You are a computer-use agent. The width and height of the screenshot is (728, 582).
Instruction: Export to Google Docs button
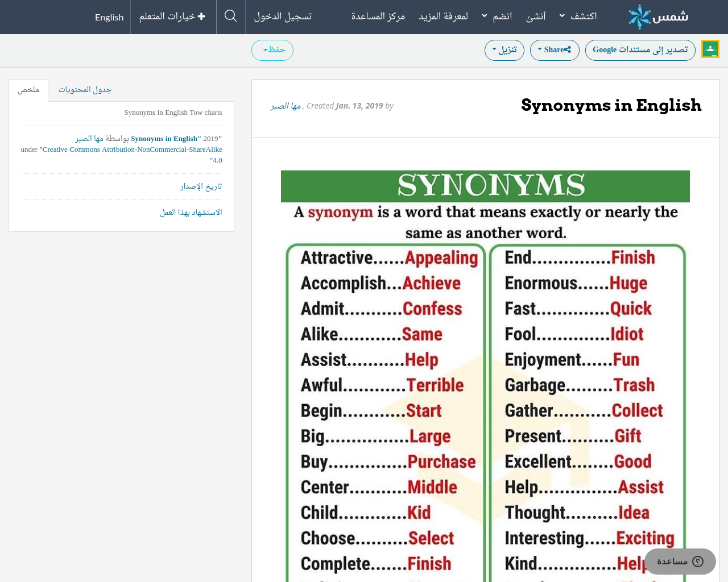click(640, 50)
